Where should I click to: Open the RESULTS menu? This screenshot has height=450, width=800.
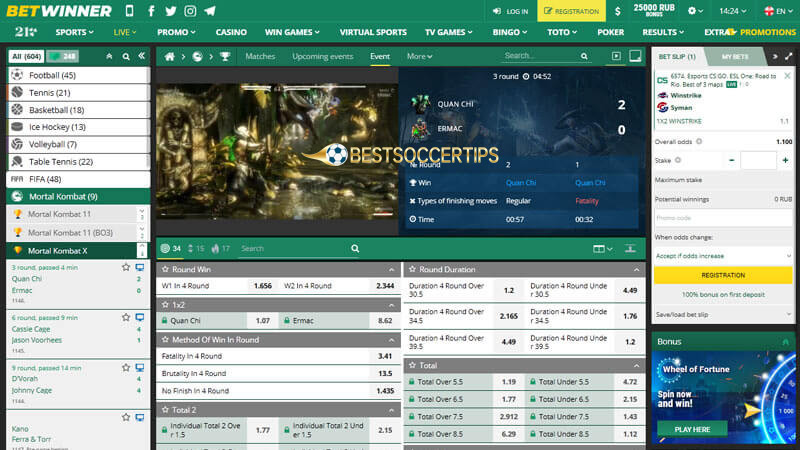pyautogui.click(x=663, y=32)
